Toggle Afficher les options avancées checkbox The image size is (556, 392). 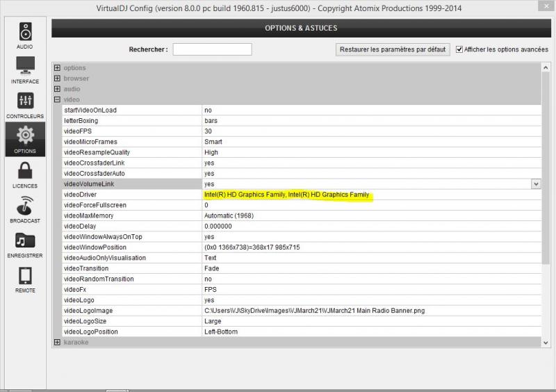point(459,49)
